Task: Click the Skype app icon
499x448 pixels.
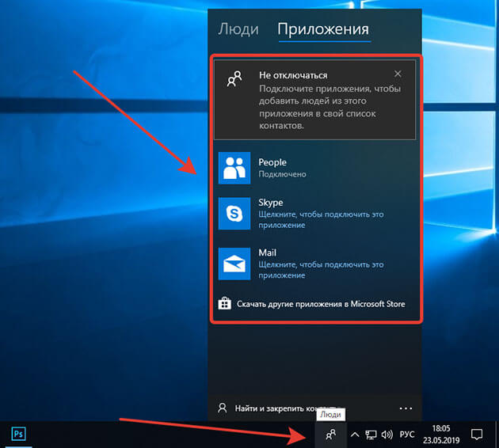Action: point(234,214)
